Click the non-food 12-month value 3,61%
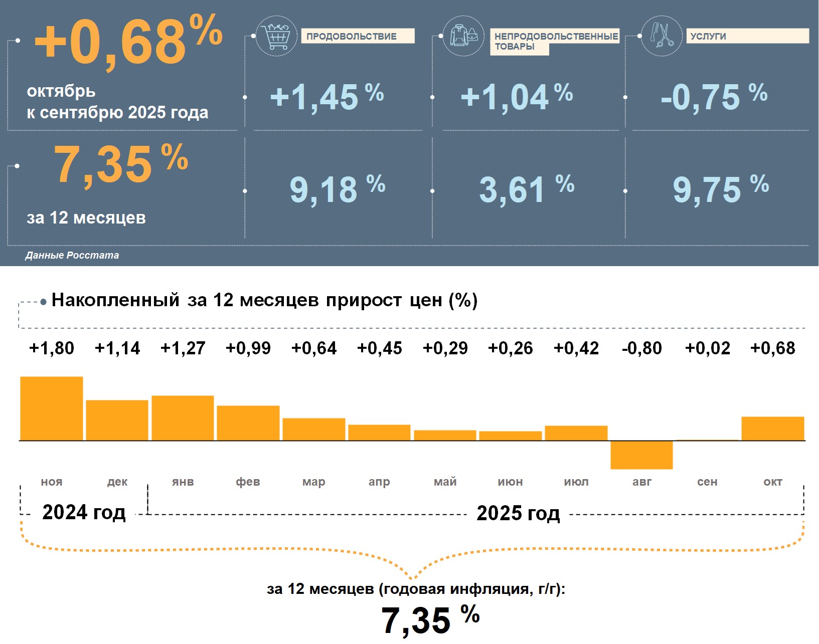819x644 pixels. (x=526, y=189)
